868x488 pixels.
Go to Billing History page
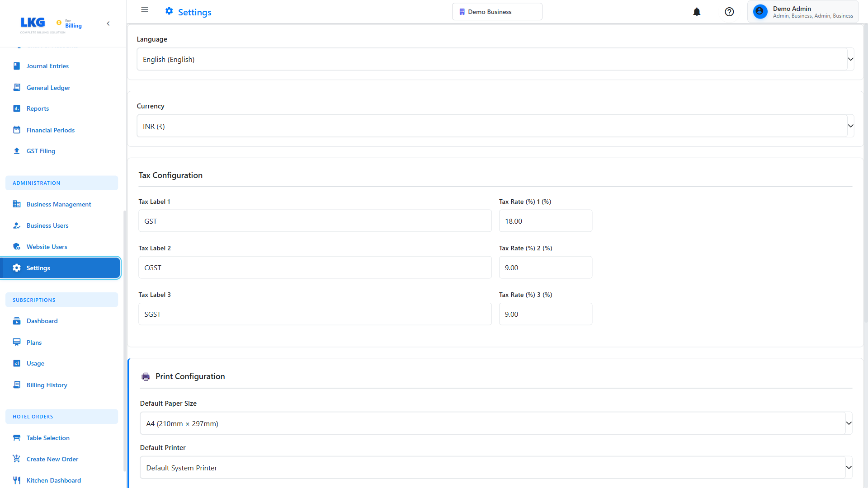[x=47, y=385]
